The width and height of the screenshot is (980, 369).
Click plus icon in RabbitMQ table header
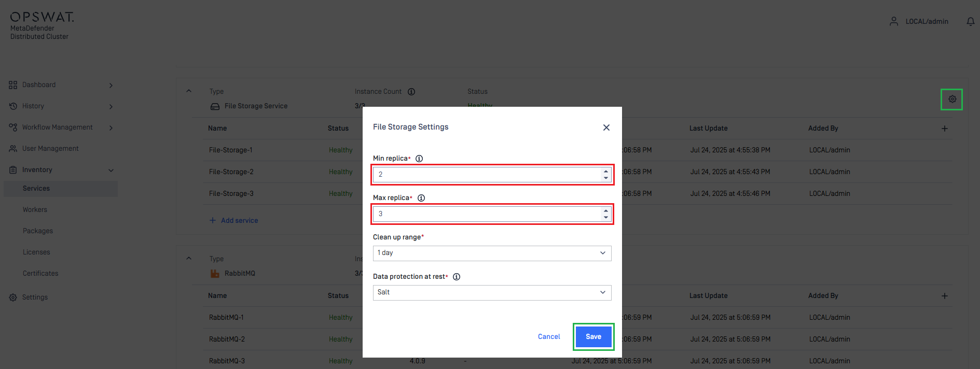point(945,296)
